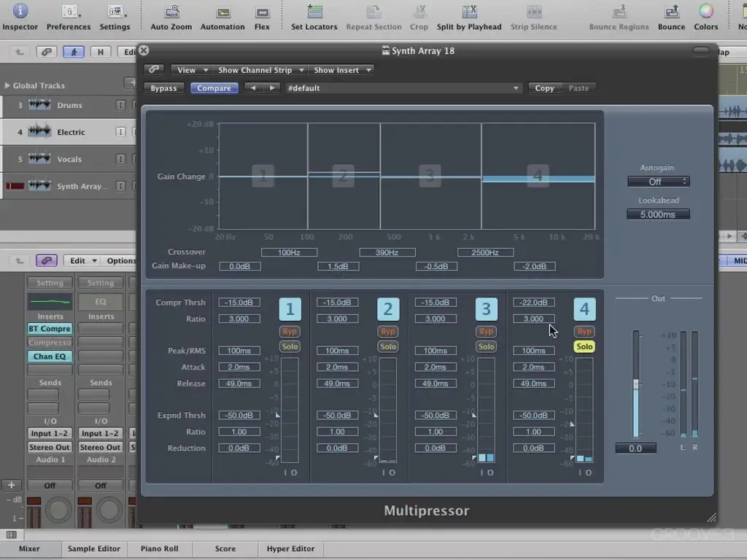Toggle the plug-in Bypass button

163,88
